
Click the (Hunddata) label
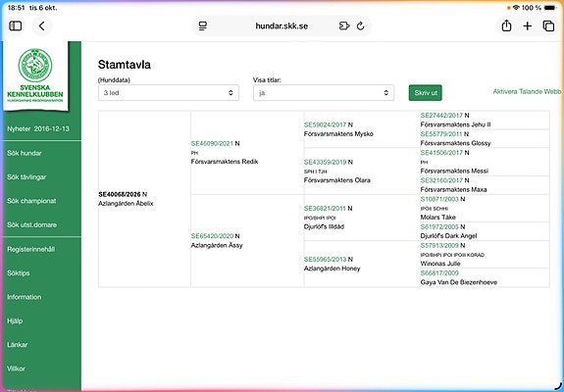pyautogui.click(x=114, y=80)
